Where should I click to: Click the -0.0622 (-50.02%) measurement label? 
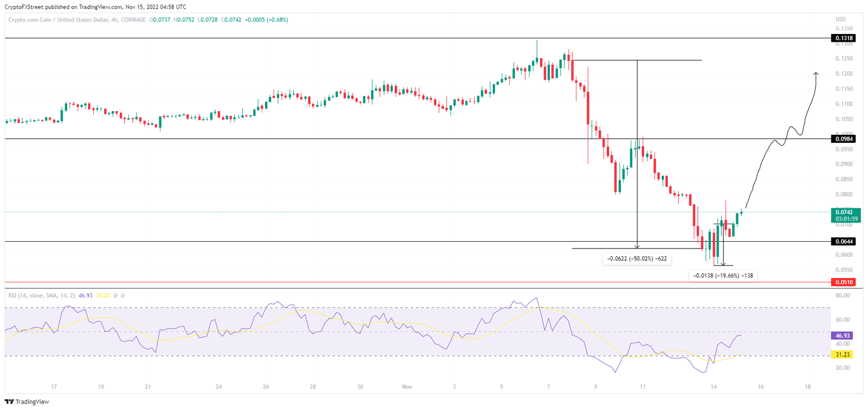click(636, 258)
